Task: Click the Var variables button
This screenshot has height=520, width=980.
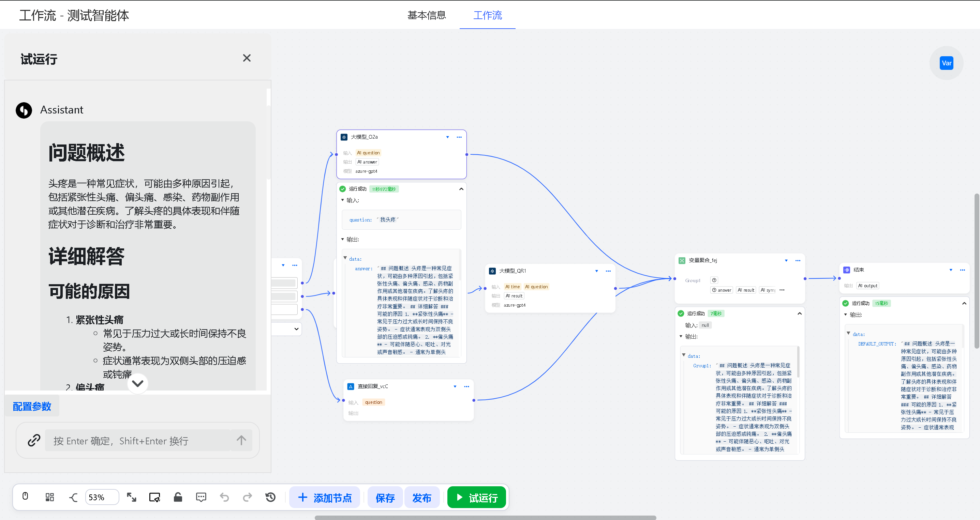Action: (946, 63)
